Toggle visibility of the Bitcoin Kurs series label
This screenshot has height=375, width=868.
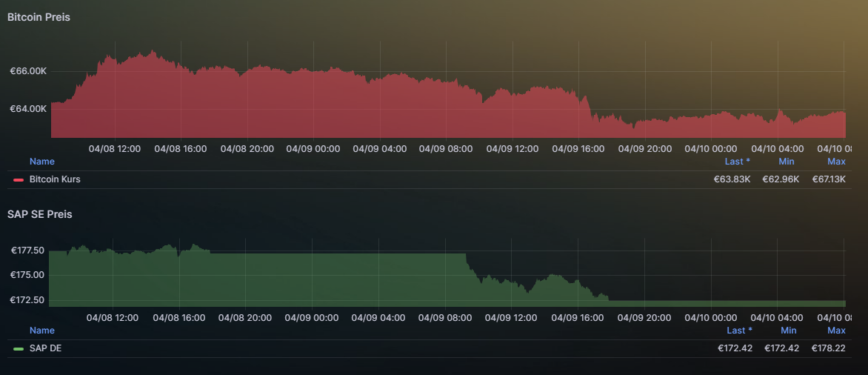coord(55,179)
